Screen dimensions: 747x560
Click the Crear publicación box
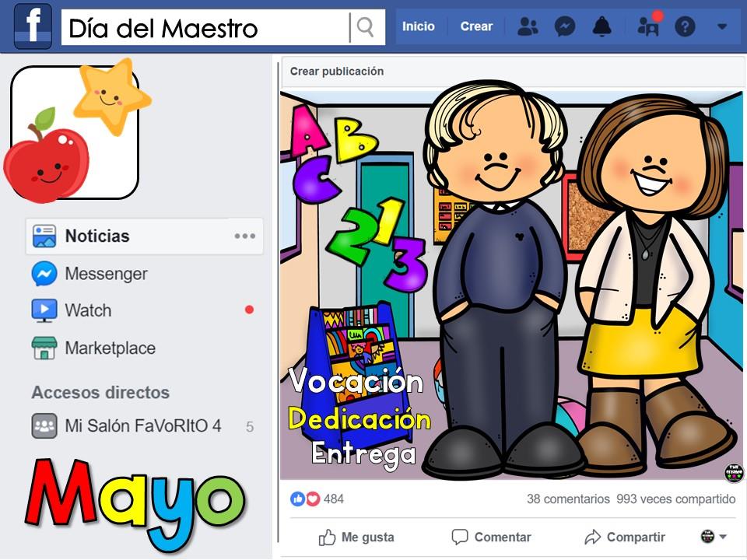click(512, 72)
